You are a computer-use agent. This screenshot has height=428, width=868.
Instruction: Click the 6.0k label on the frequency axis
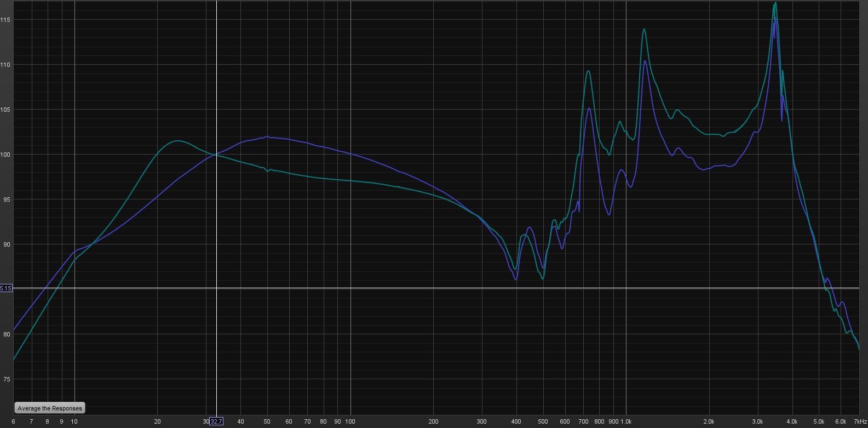841,421
